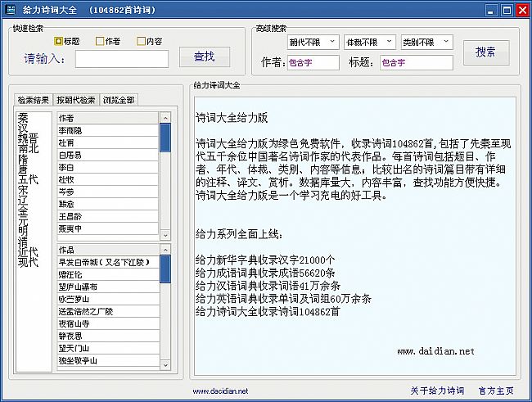
Task: Maximize the 给力诗词大全 window
Action: 507,10
